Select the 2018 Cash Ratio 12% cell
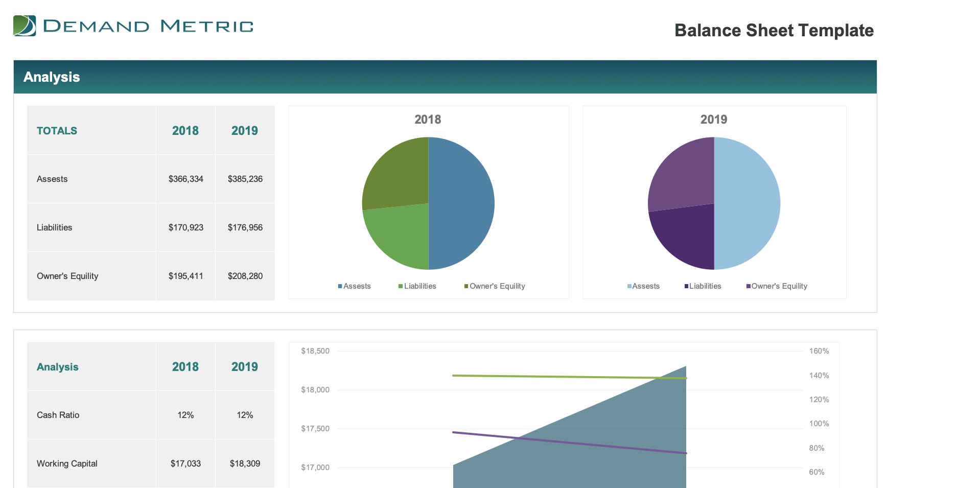980x488 pixels. pyautogui.click(x=185, y=415)
